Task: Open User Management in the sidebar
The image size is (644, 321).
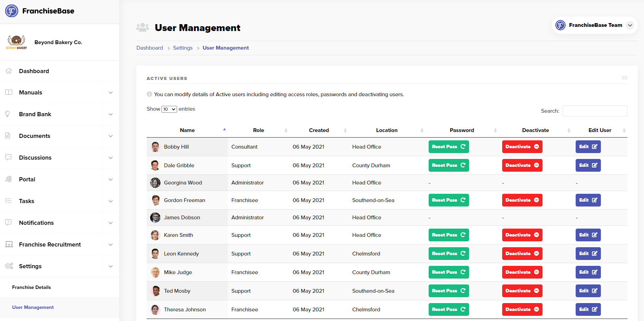Action: click(x=33, y=307)
